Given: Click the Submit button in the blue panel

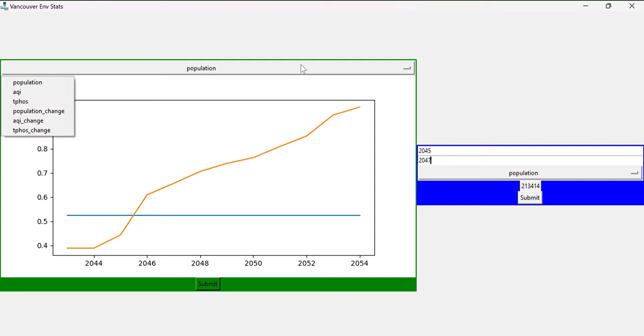Looking at the screenshot, I should pyautogui.click(x=530, y=198).
